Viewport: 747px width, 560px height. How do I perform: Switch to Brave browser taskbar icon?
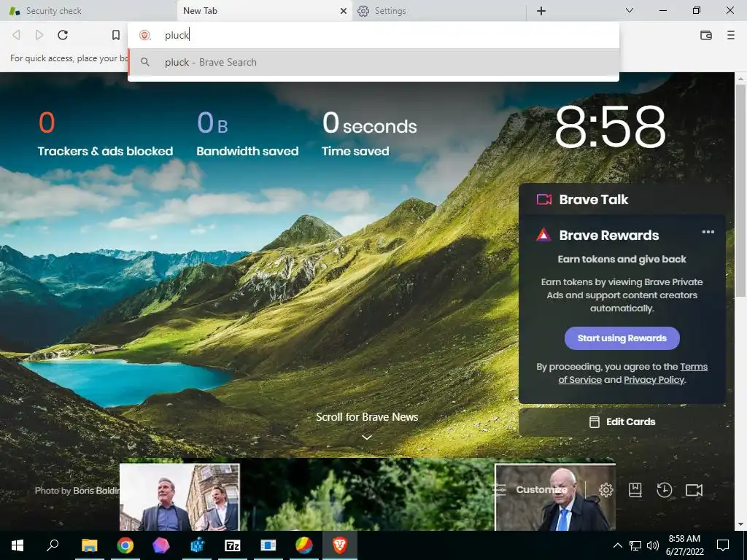340,545
